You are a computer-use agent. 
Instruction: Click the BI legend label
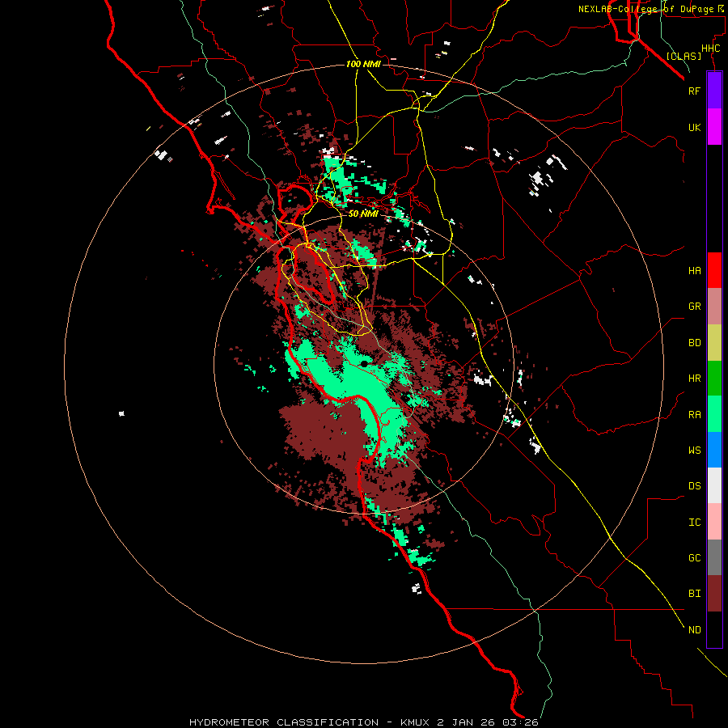(x=694, y=594)
